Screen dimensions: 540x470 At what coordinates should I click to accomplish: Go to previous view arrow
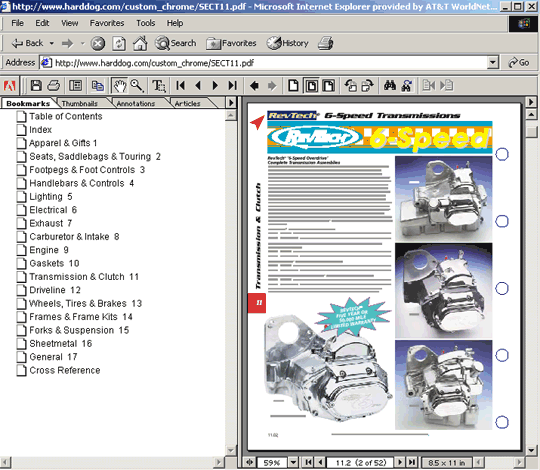coord(254,85)
